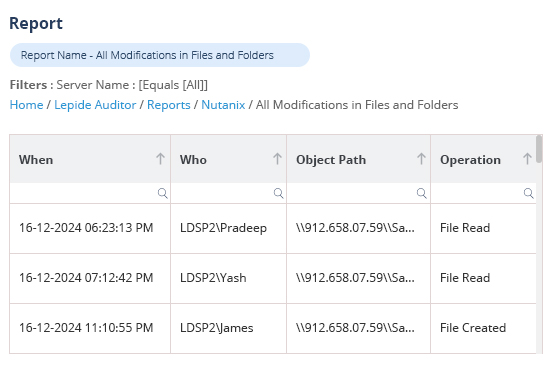This screenshot has width=552, height=380.
Task: Sort by the When column arrow
Action: pos(160,159)
